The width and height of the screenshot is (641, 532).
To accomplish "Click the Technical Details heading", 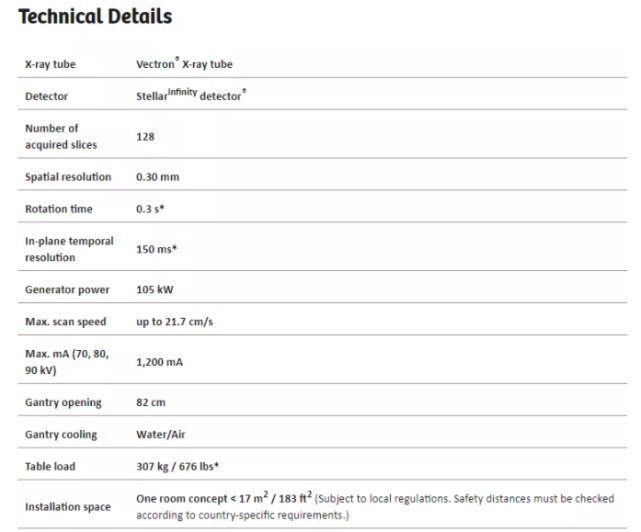I will coord(95,17).
